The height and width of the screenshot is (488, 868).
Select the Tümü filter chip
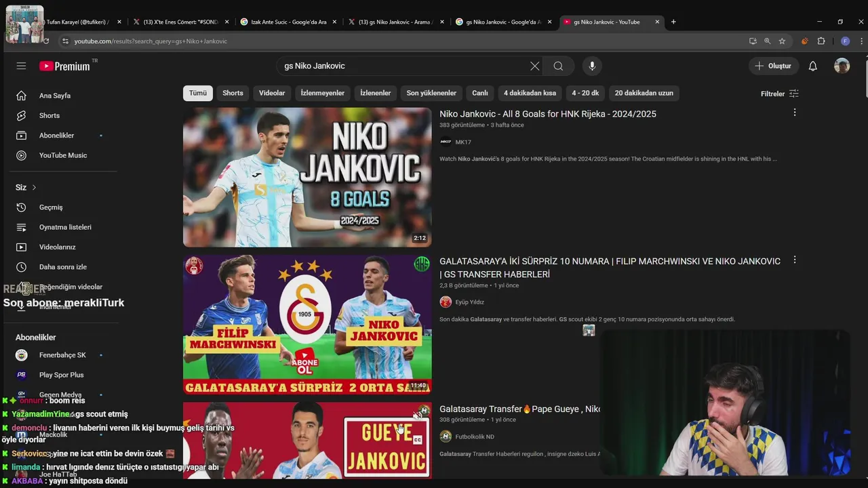tap(198, 93)
